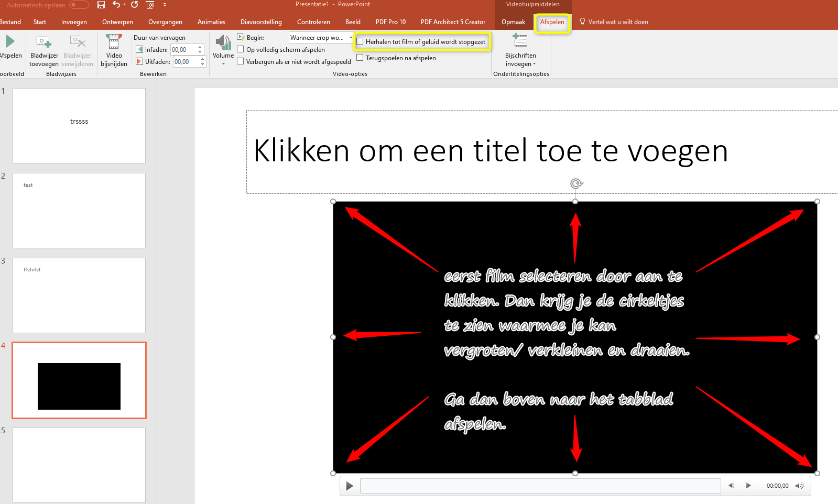The width and height of the screenshot is (838, 504).
Task: Select blank slide 5 thumbnail
Action: coord(79,465)
